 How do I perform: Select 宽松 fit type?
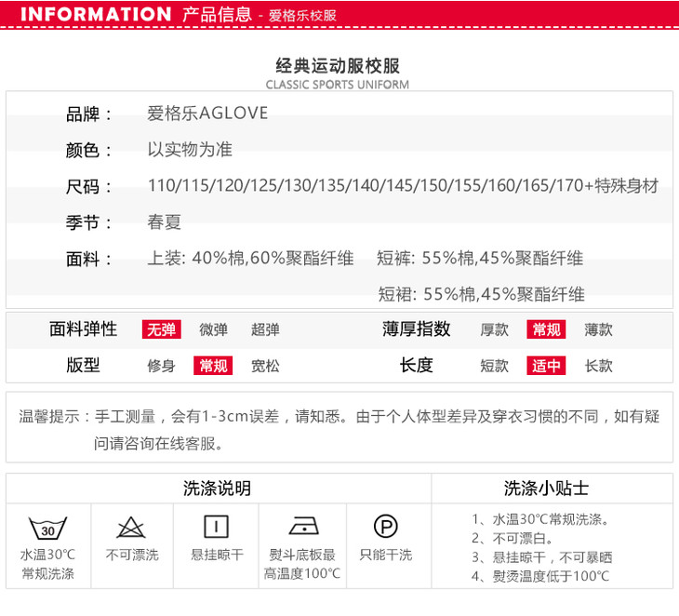[x=265, y=366]
